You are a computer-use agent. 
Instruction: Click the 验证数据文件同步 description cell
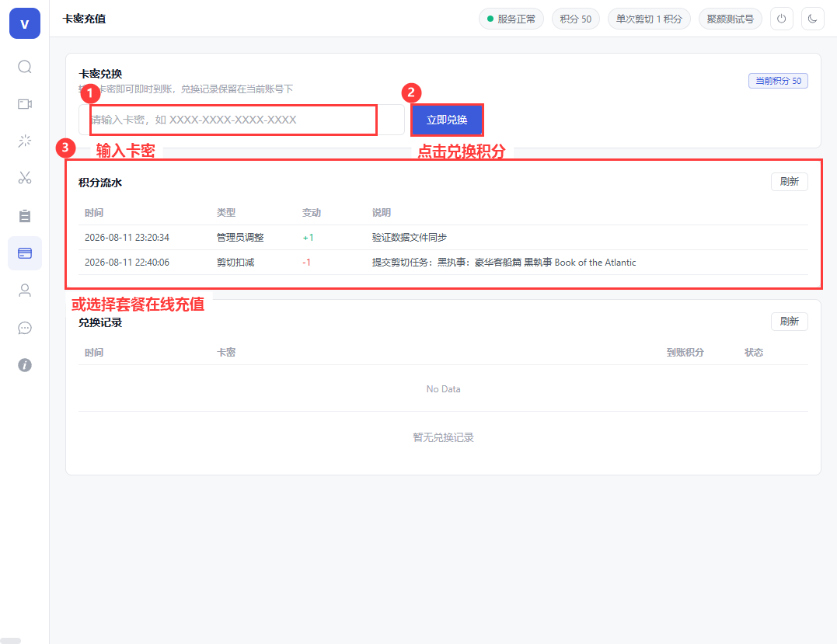(410, 238)
